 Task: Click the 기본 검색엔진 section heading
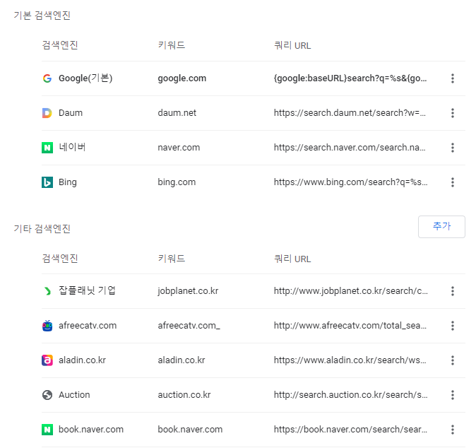click(x=42, y=15)
